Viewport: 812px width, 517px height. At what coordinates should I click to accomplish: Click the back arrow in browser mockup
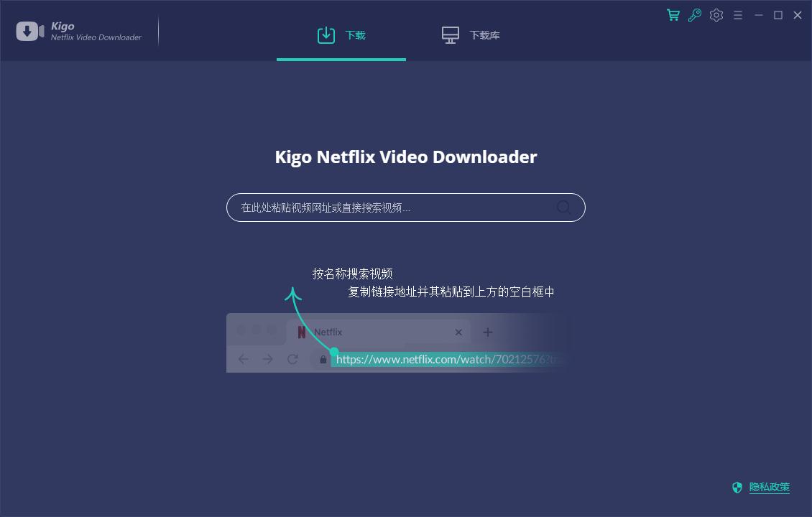click(244, 358)
